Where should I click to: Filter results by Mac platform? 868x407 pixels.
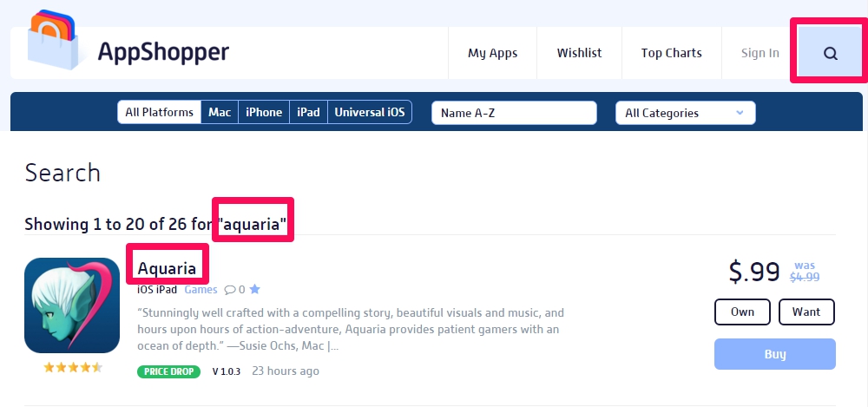pos(220,113)
